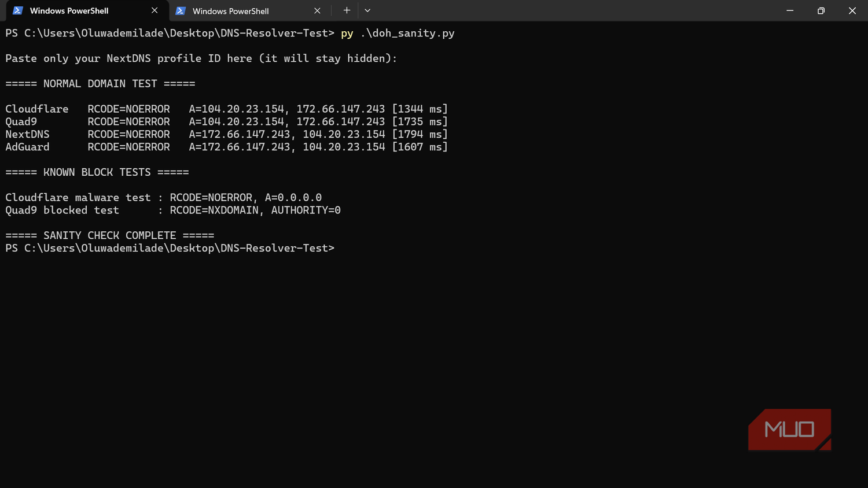Click the '[1344 ms]' latency value

pos(420,109)
